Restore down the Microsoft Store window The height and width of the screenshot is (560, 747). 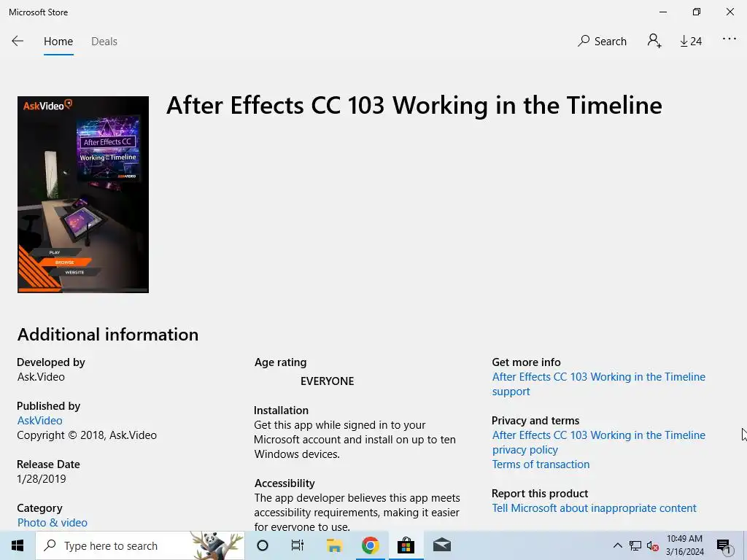697,12
